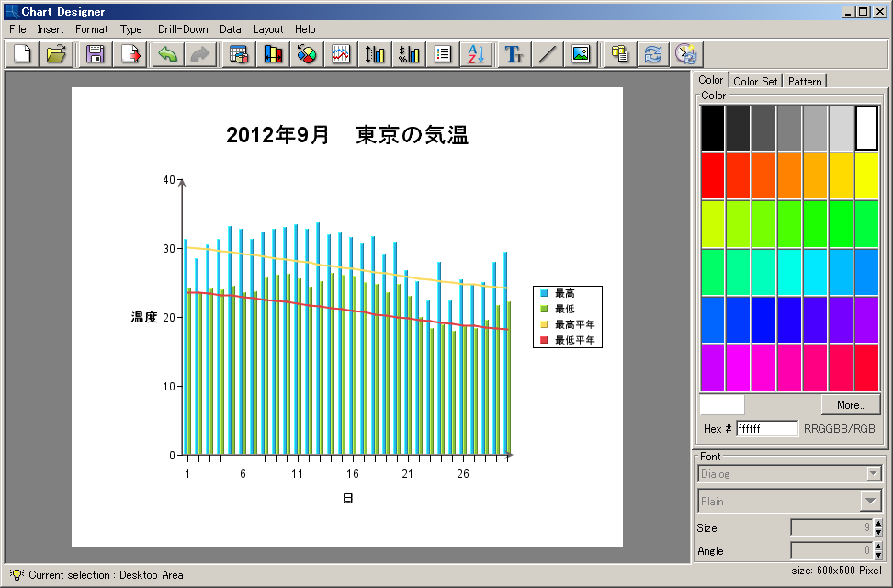Switch to the Color tab

[711, 80]
